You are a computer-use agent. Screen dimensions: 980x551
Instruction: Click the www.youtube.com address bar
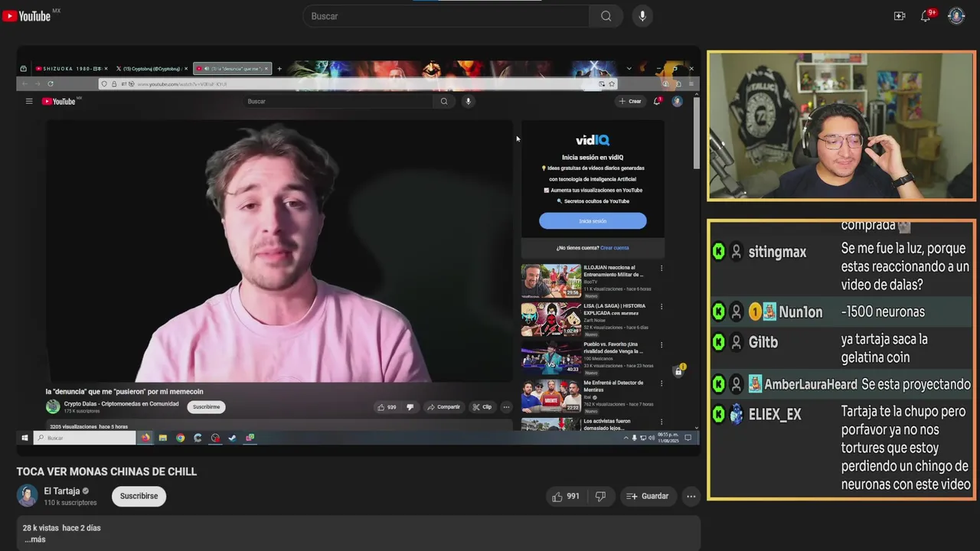[x=356, y=83]
